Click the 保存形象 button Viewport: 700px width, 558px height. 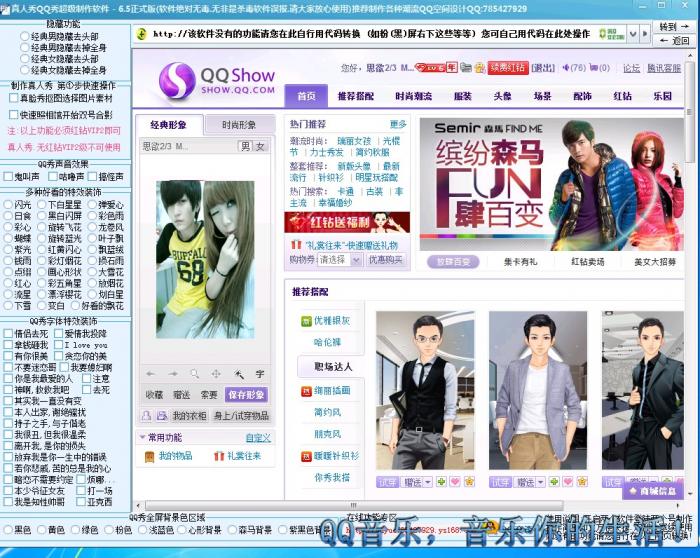pos(246,395)
